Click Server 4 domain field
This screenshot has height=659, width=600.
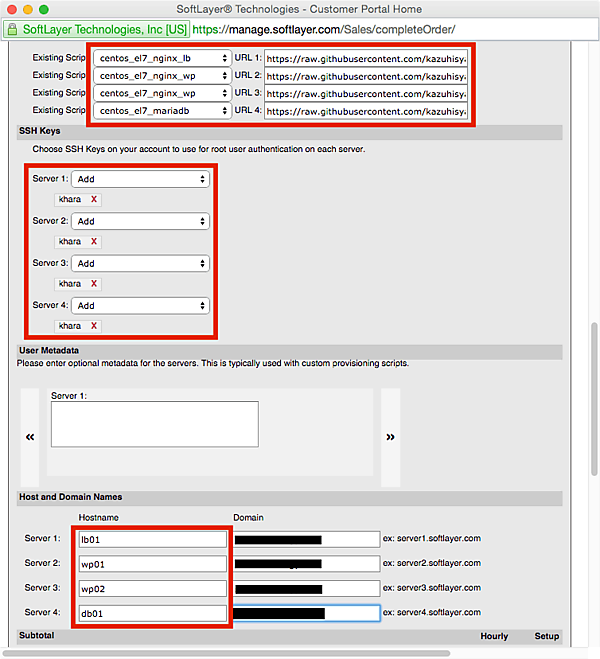click(307, 614)
